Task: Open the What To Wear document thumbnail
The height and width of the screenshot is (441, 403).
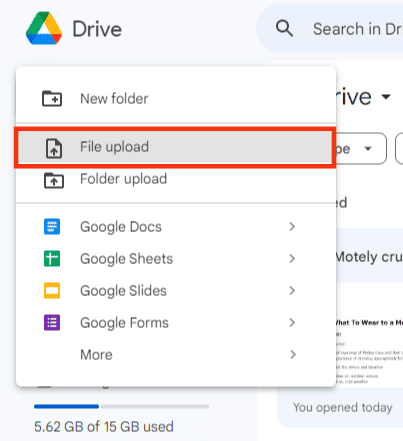Action: pos(369,335)
